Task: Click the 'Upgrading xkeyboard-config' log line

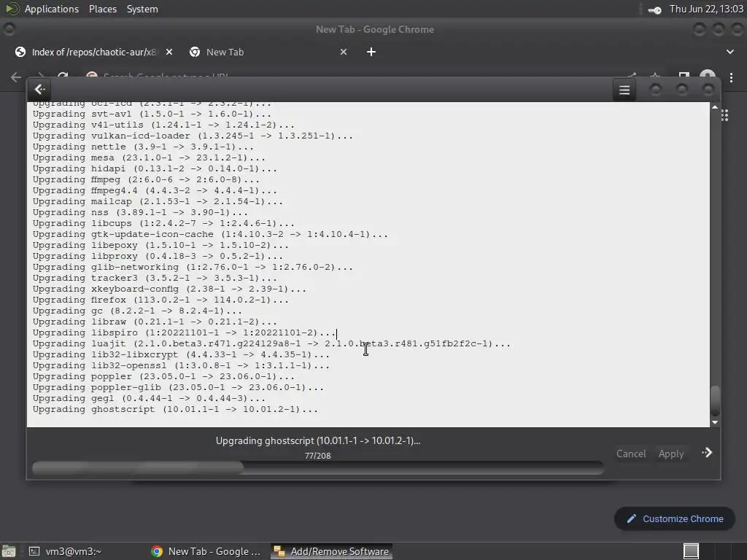Action: (x=169, y=289)
